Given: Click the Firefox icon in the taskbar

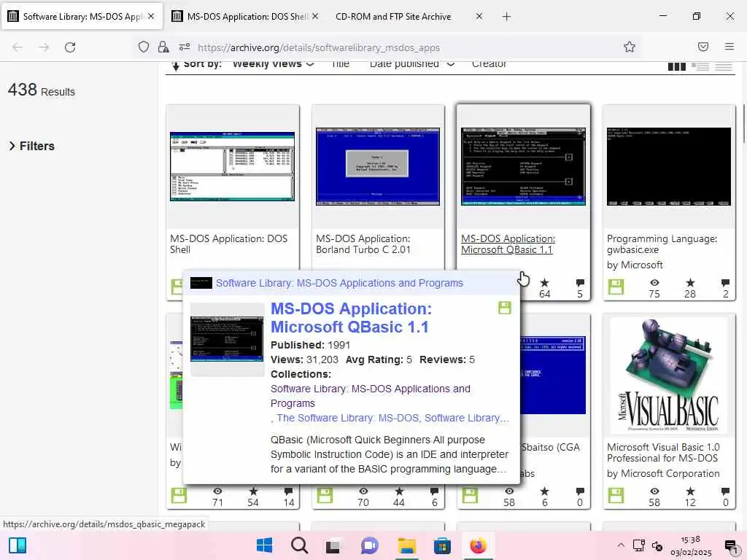Looking at the screenshot, I should pyautogui.click(x=478, y=545).
